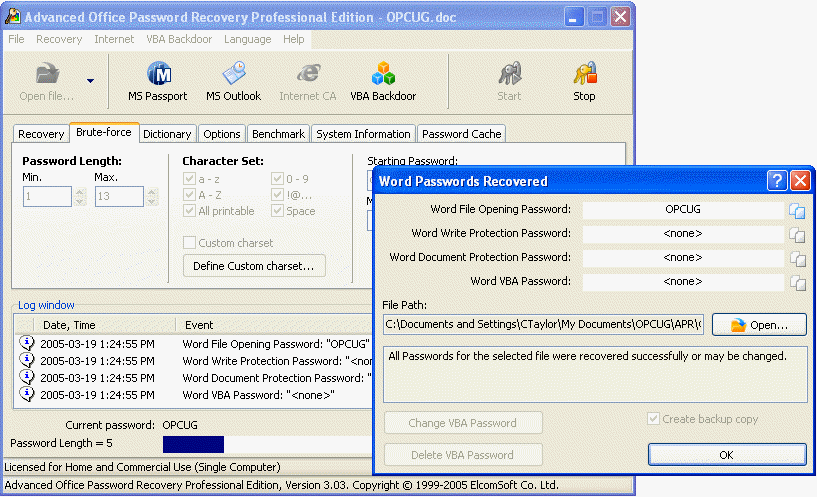Open the Options tab
This screenshot has width=817, height=497.
tap(222, 134)
